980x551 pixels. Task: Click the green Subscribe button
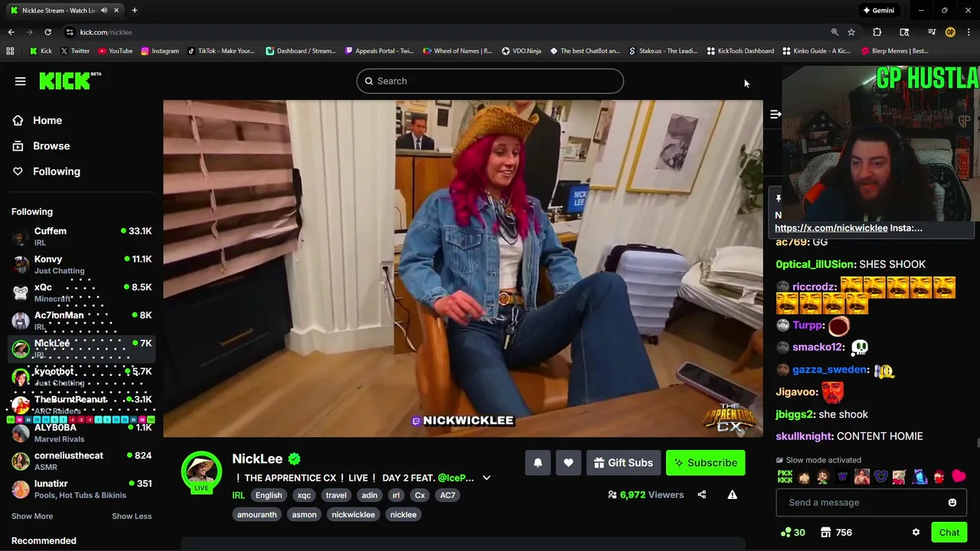(x=705, y=462)
